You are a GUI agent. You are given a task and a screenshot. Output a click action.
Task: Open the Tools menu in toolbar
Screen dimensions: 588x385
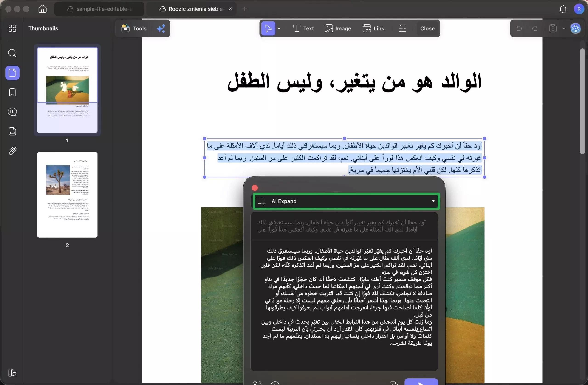point(134,28)
